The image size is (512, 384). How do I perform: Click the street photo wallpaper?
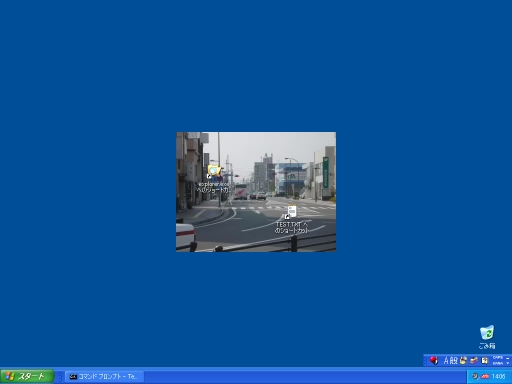tap(256, 192)
